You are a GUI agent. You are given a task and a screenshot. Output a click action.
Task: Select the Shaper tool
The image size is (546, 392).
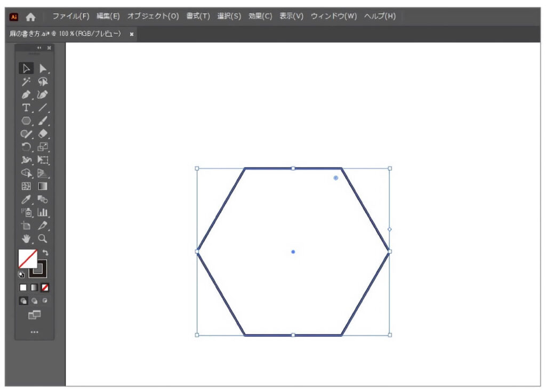click(x=26, y=134)
